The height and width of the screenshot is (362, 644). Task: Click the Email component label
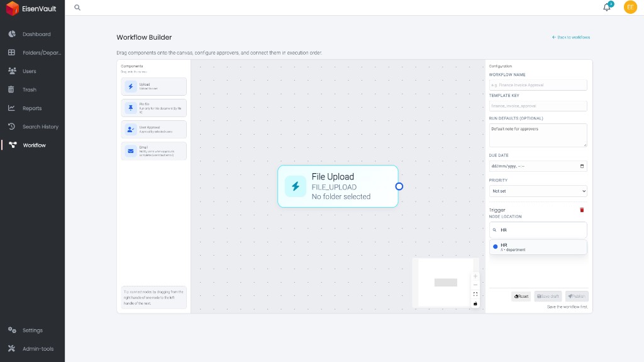click(143, 147)
